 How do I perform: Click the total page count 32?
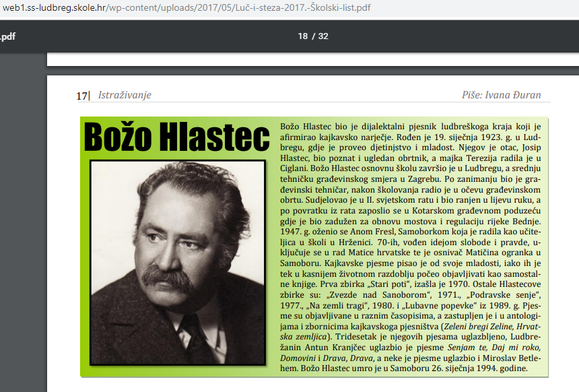click(323, 36)
